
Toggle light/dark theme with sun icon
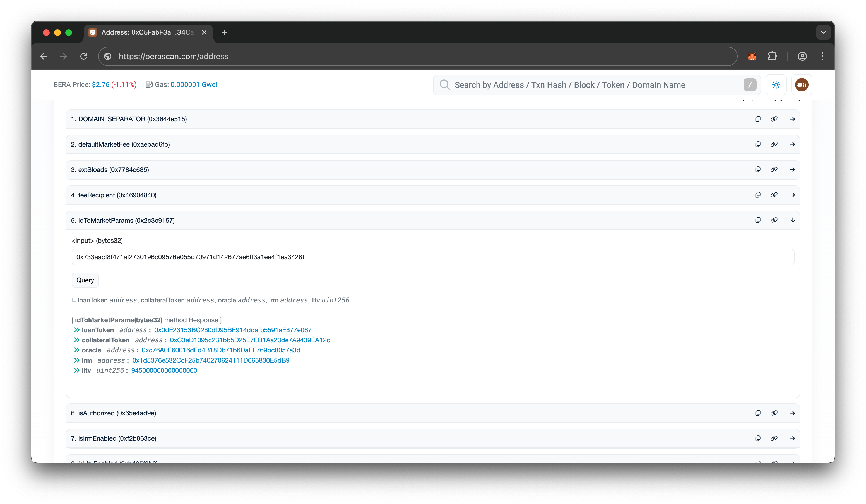pos(776,84)
